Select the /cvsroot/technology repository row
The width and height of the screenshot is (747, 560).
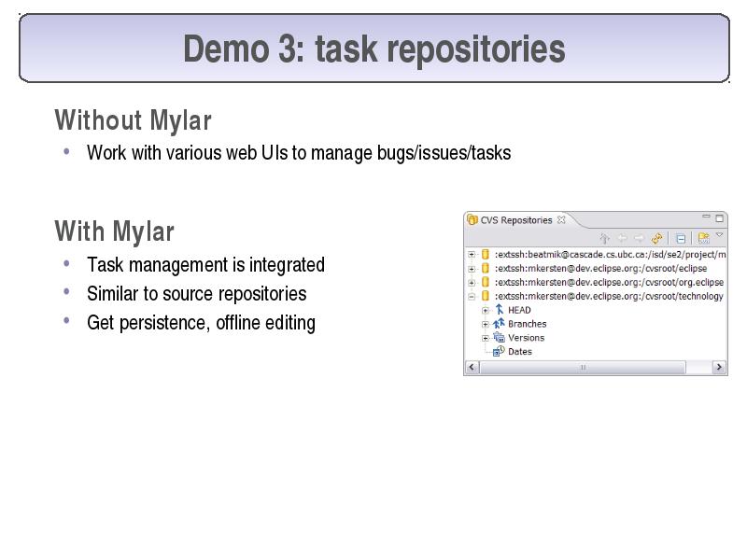pos(609,296)
